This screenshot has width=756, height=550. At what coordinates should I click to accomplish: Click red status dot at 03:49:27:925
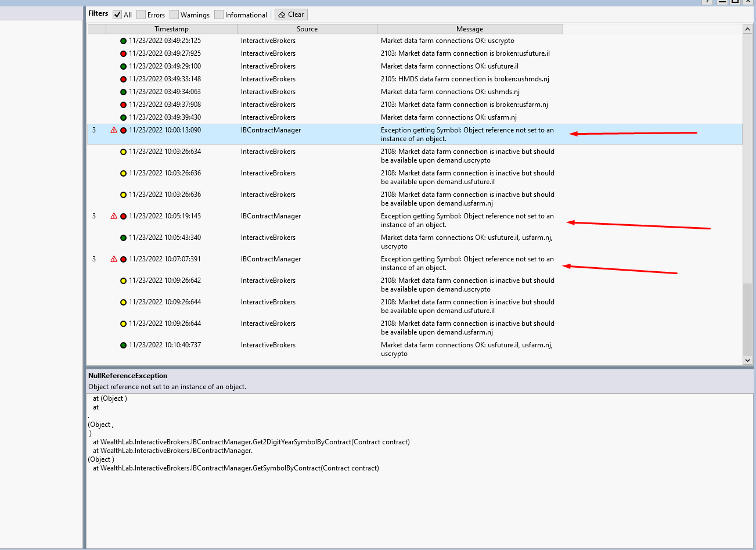123,54
